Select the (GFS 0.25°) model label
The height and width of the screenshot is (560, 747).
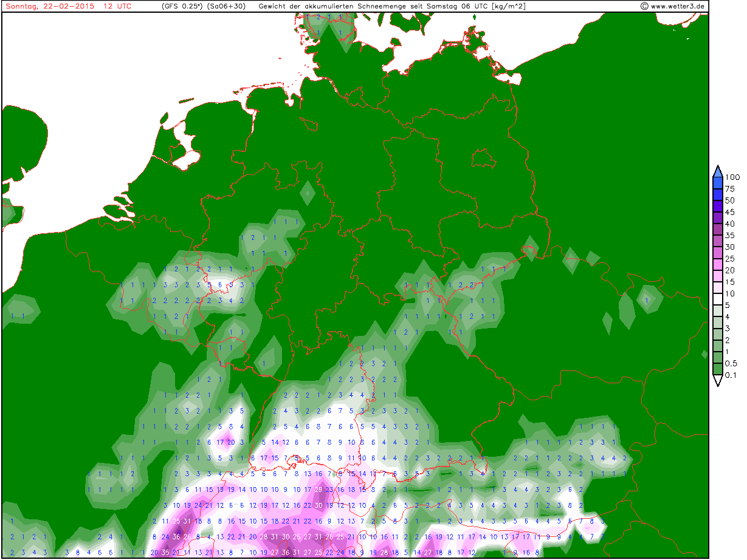pyautogui.click(x=182, y=6)
